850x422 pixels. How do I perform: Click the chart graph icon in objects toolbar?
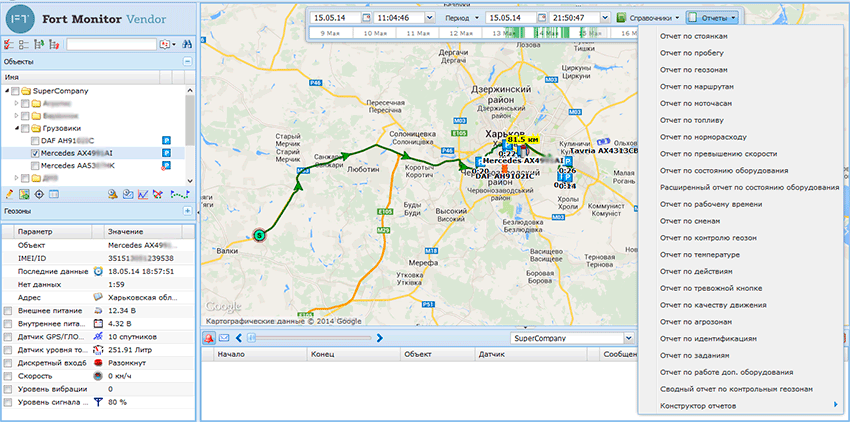(144, 194)
